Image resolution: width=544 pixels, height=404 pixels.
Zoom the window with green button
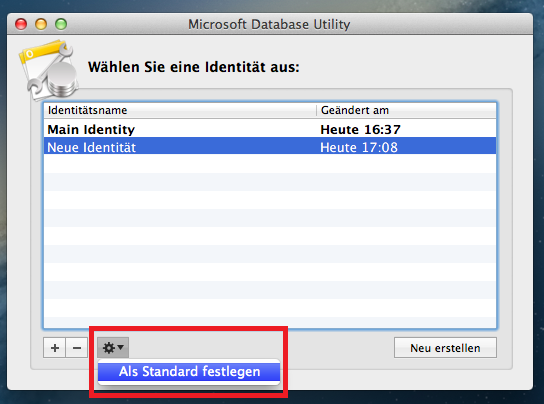click(x=61, y=24)
